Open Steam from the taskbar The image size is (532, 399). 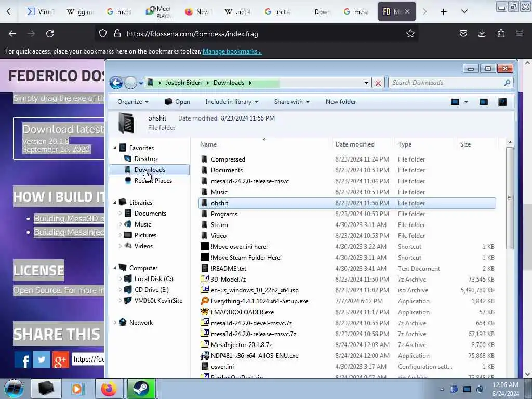[x=141, y=389]
